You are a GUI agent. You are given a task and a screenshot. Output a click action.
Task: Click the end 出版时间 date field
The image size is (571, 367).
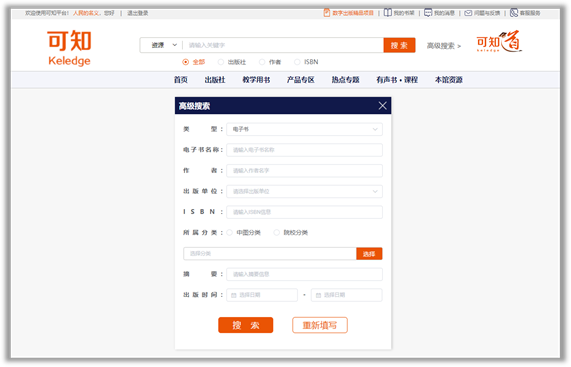[347, 295]
